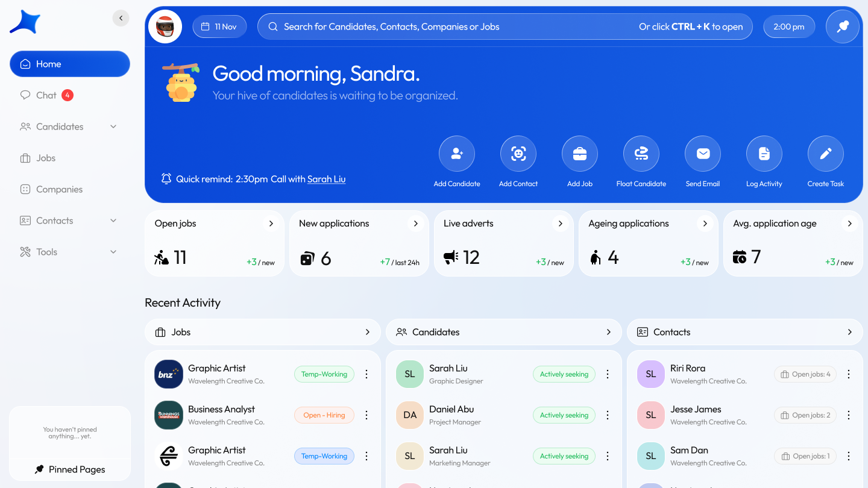The image size is (868, 488).
Task: Open Companies in the sidebar
Action: 70,189
